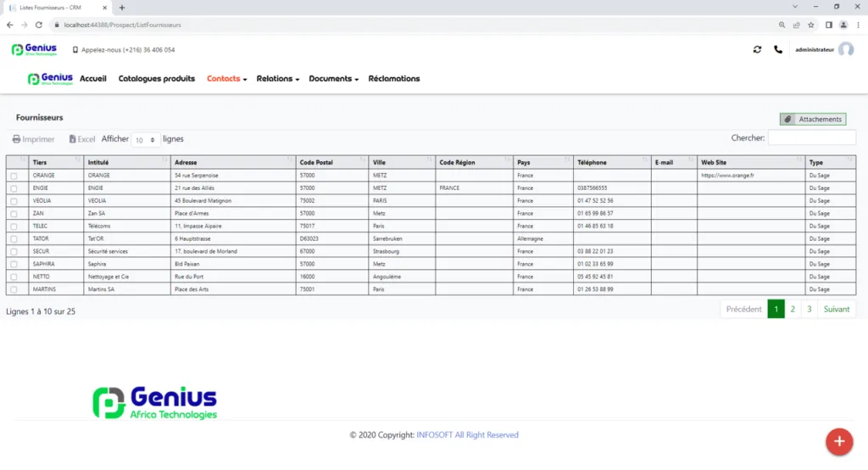This screenshot has width=868, height=470.
Task: Expand the Contacts dropdown menu
Action: (226, 79)
